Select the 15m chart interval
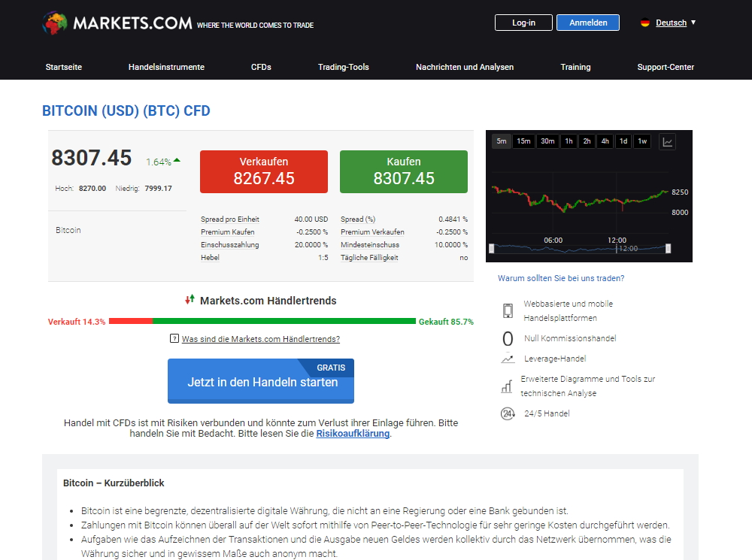This screenshot has height=560, width=752. tap(523, 141)
